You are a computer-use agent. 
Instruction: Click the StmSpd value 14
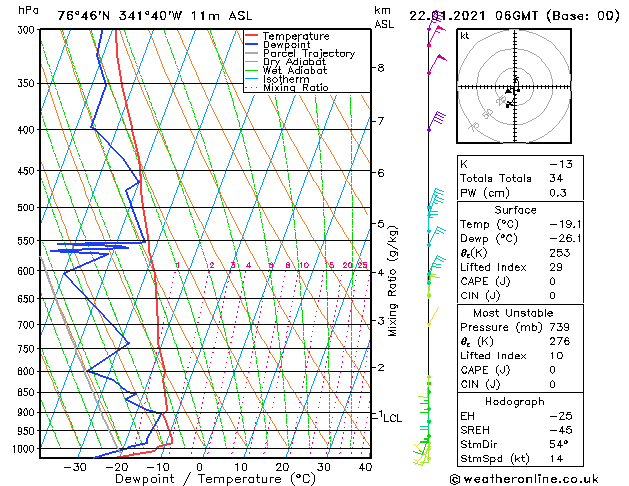pyautogui.click(x=556, y=459)
